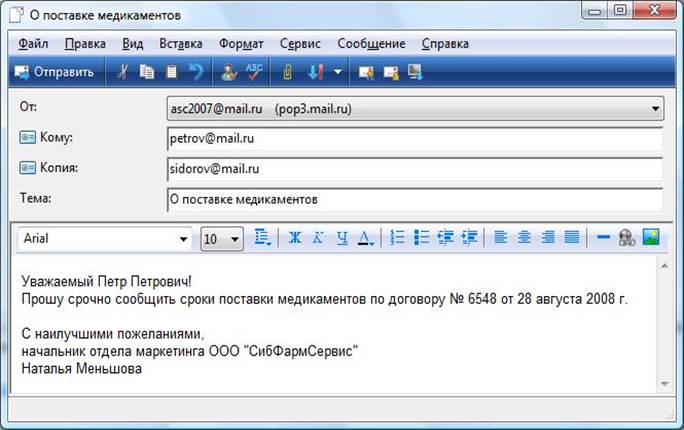Justify text alignment

pos(572,238)
